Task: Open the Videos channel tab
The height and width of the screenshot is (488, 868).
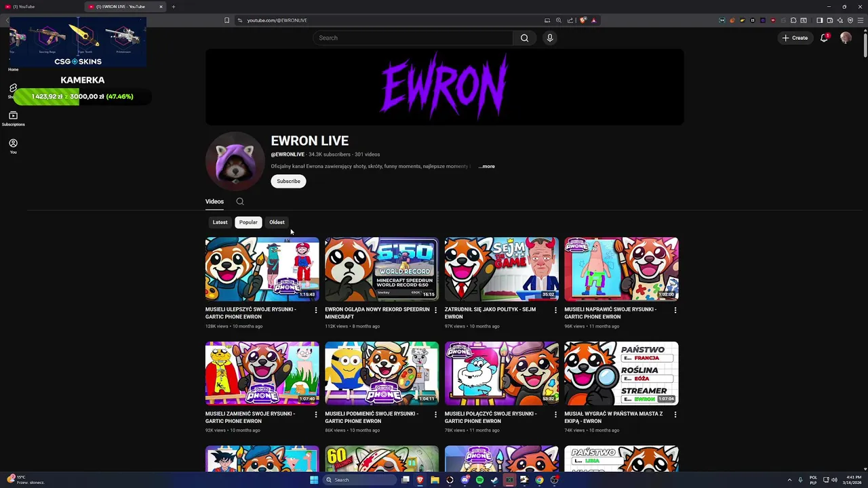Action: pos(214,201)
